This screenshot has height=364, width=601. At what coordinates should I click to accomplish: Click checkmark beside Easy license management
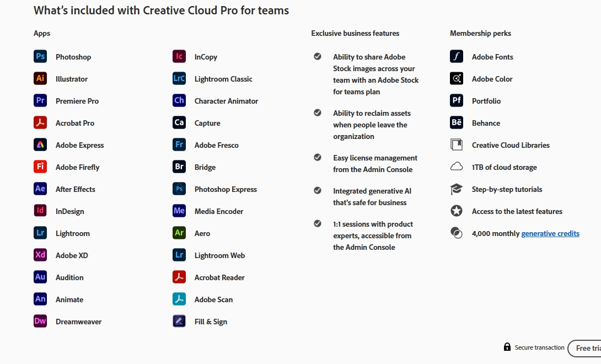tap(318, 157)
